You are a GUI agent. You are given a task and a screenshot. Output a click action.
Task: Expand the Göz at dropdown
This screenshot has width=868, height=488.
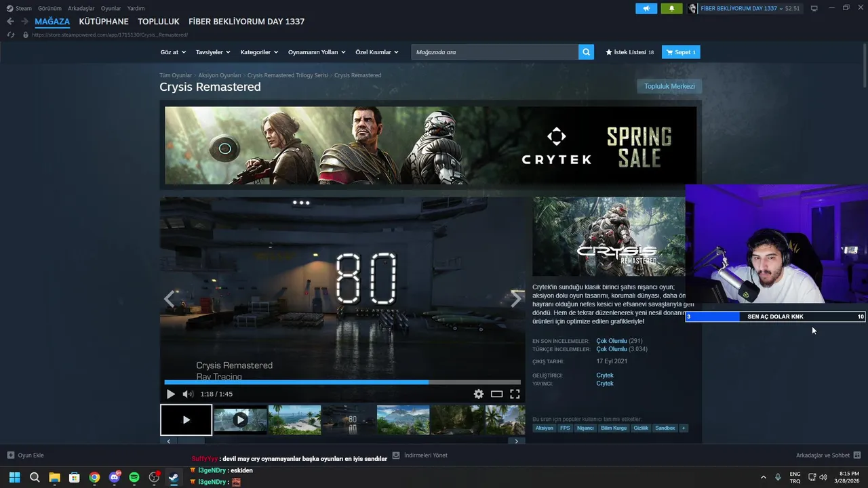[173, 52]
